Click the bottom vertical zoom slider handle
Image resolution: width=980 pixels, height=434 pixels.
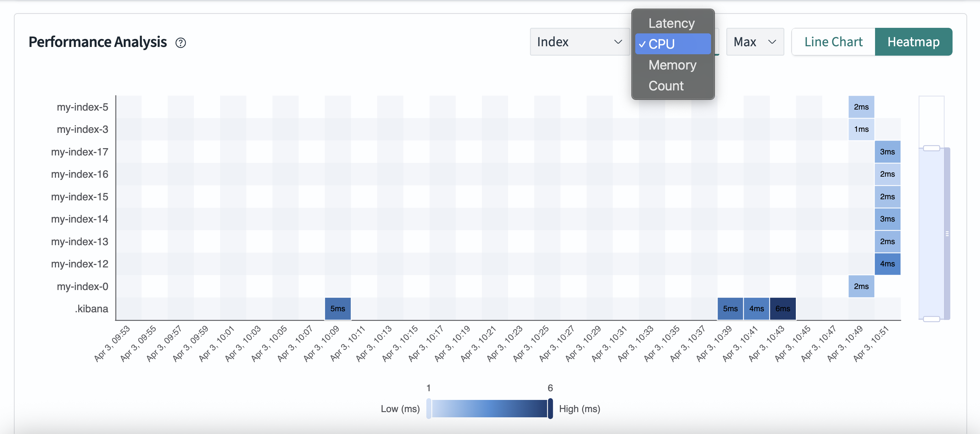931,319
